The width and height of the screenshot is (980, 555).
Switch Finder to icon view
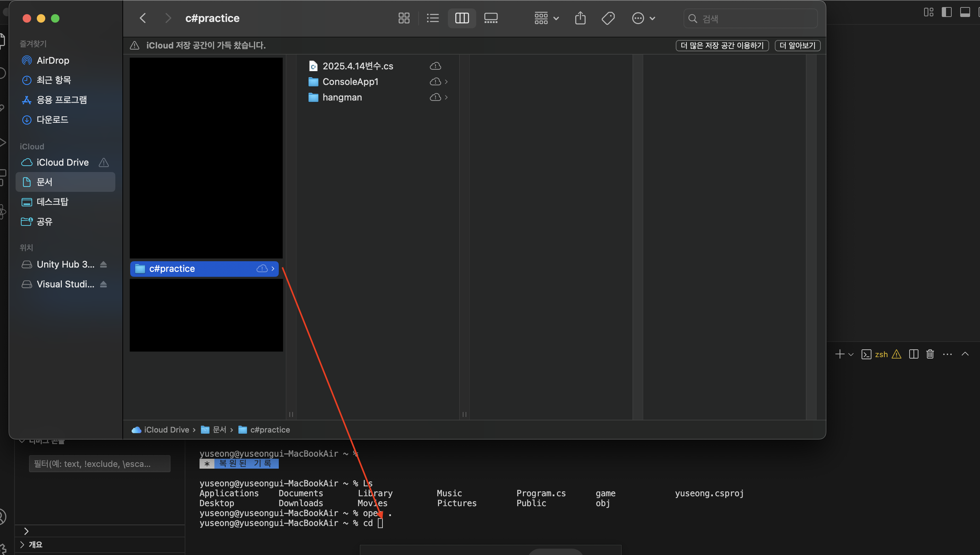[x=404, y=18]
